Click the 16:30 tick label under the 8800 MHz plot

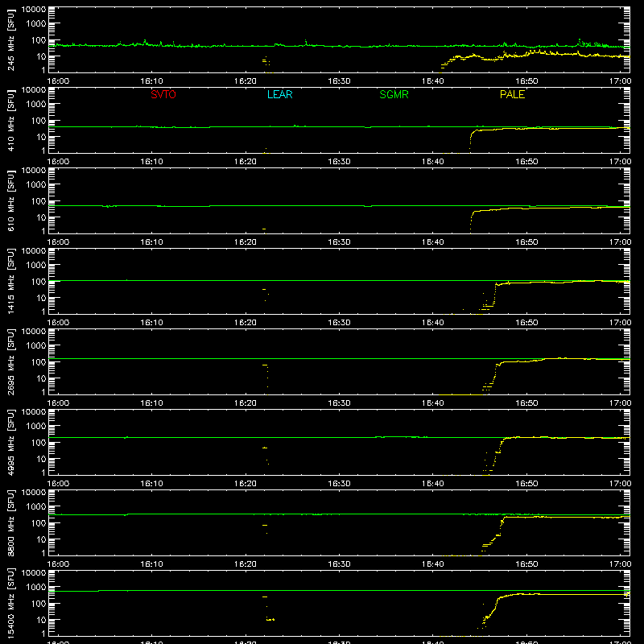click(x=339, y=564)
